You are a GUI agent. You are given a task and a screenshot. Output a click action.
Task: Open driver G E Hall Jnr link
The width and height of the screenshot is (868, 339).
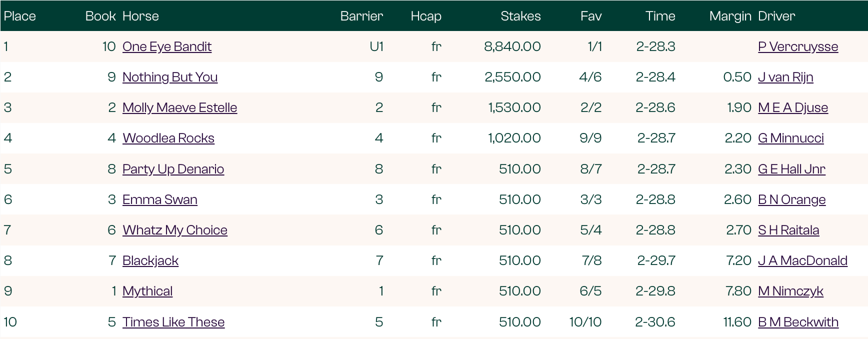[791, 169]
